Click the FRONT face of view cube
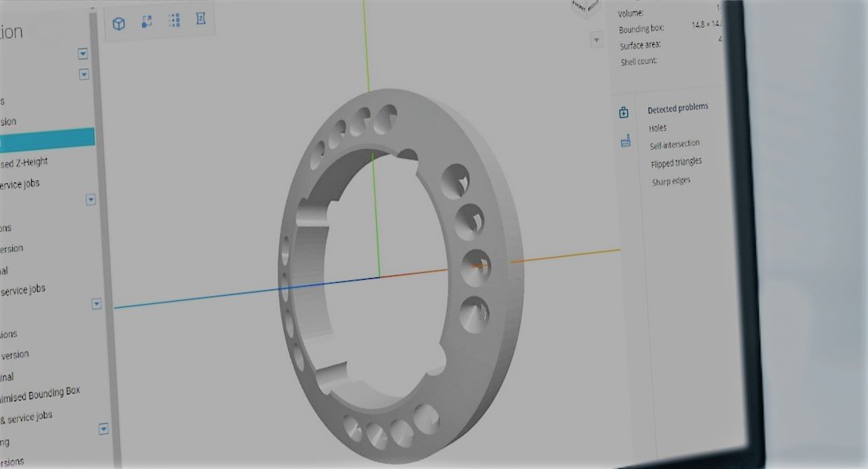Viewport: 868px width, 469px height. [578, 5]
